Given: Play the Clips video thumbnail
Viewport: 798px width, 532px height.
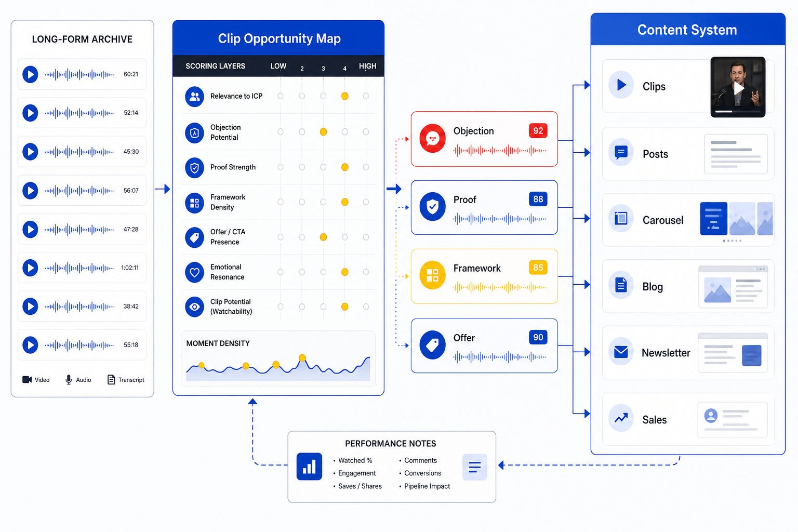Looking at the screenshot, I should pyautogui.click(x=738, y=87).
